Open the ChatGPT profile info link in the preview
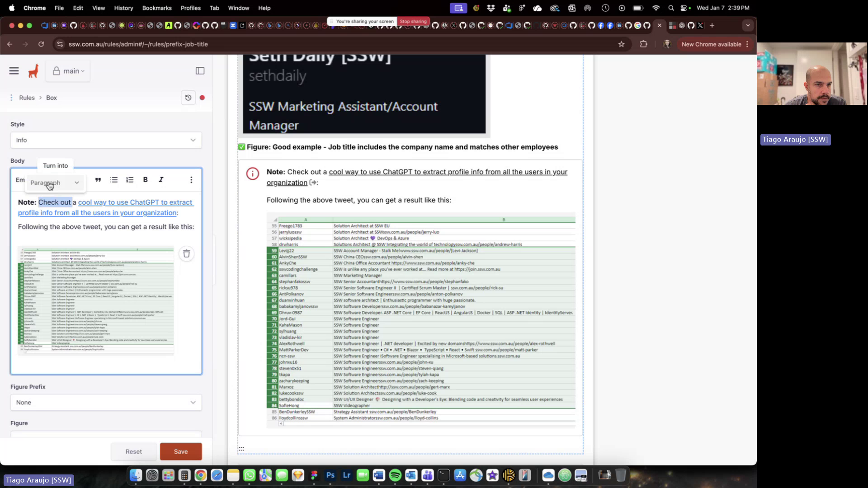Viewport: 868px width, 488px height. [416, 177]
